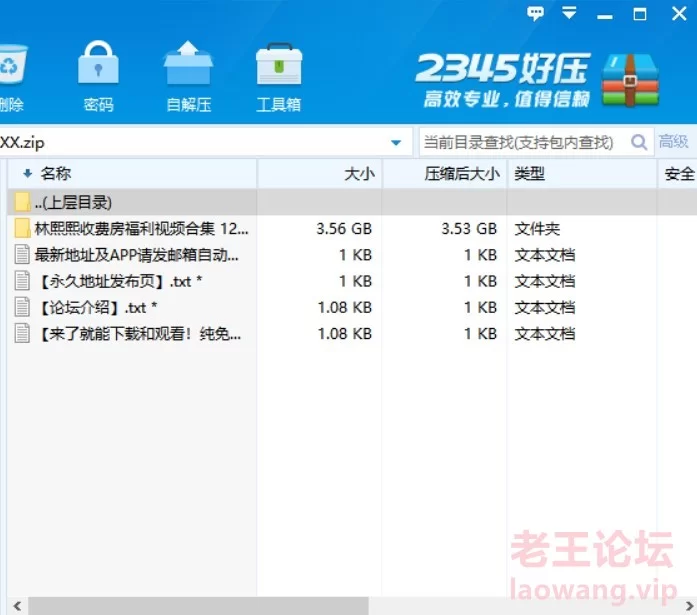Viewport: 697px width, 615px height.
Task: Click the horizontal scrollbar right arrow
Action: [x=689, y=606]
